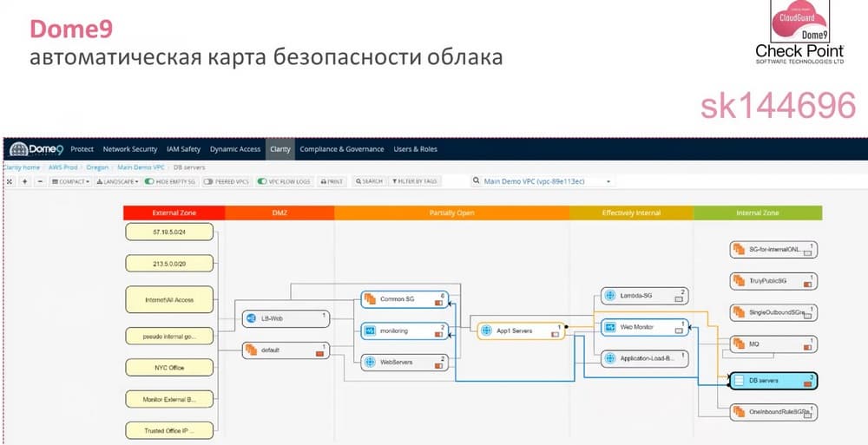868x445 pixels.
Task: Click the instance badge on DB servers
Action: (808, 384)
